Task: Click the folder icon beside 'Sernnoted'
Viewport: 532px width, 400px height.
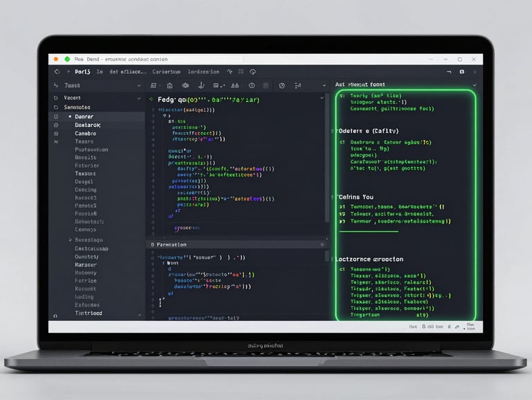Action: [x=55, y=107]
